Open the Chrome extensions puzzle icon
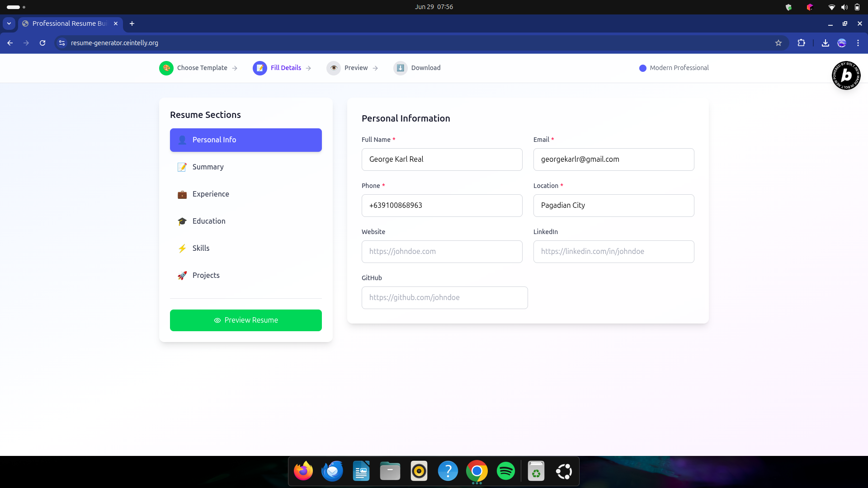The height and width of the screenshot is (488, 868). coord(801,43)
